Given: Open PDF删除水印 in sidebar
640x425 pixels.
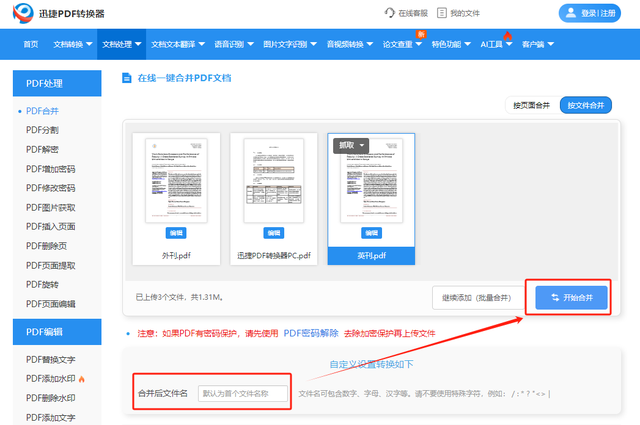Looking at the screenshot, I should (x=51, y=398).
